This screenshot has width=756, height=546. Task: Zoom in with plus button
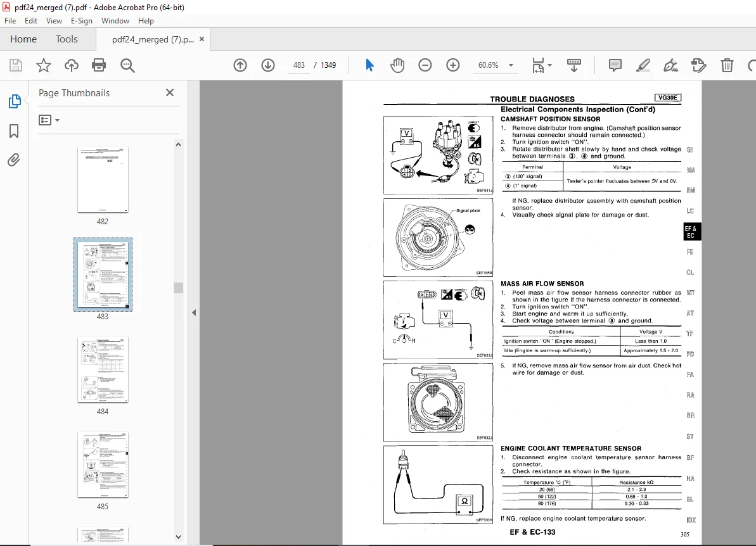point(452,65)
